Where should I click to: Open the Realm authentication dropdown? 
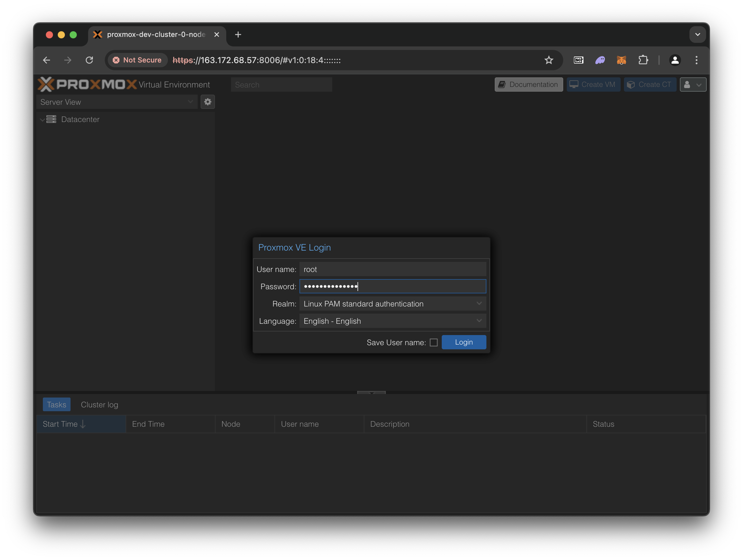pyautogui.click(x=392, y=304)
